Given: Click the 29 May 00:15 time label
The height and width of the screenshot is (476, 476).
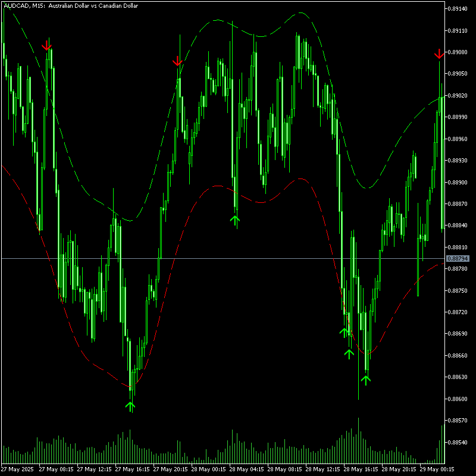Looking at the screenshot, I should click(x=437, y=469).
